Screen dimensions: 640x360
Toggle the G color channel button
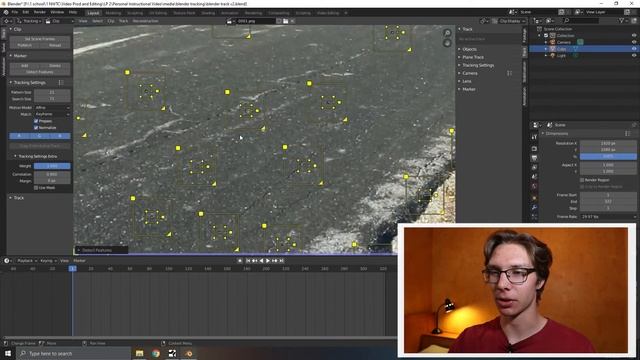click(x=40, y=136)
